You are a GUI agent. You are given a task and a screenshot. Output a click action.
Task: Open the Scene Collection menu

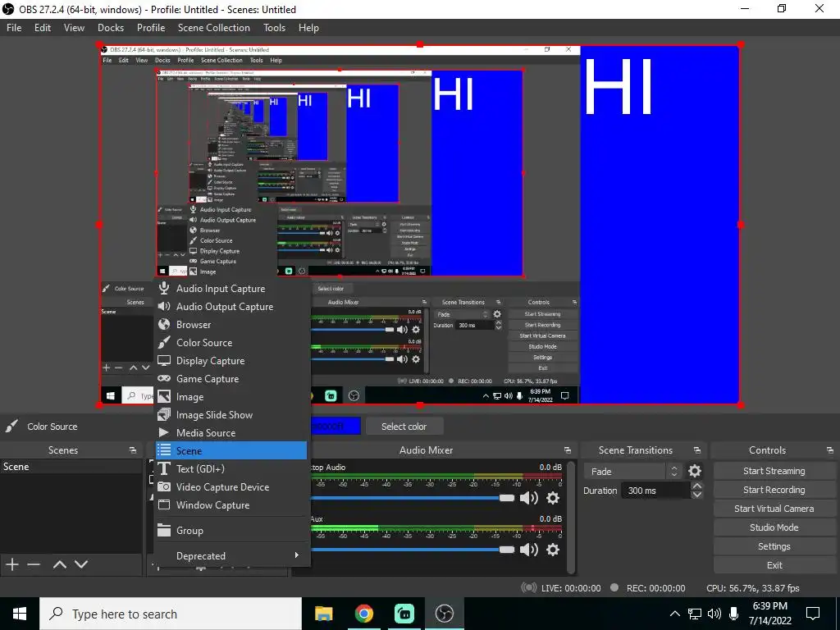(214, 28)
